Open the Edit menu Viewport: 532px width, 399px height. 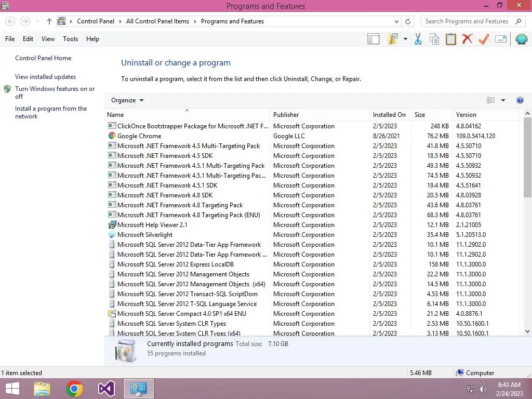tap(28, 38)
